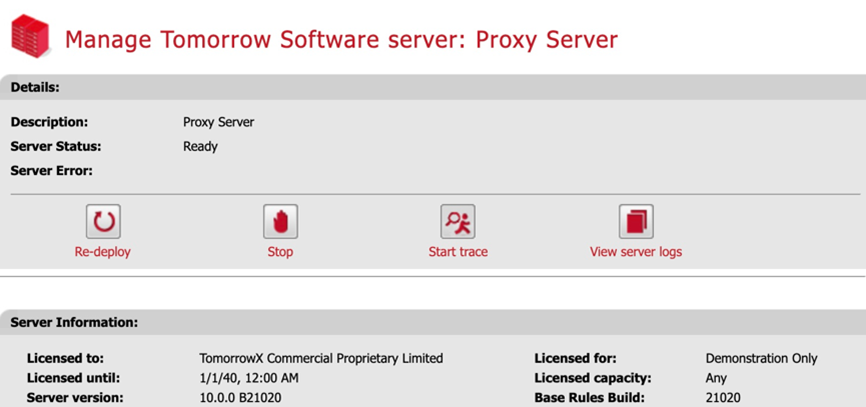The width and height of the screenshot is (866, 407).
Task: Click the Stop text link
Action: coord(280,252)
